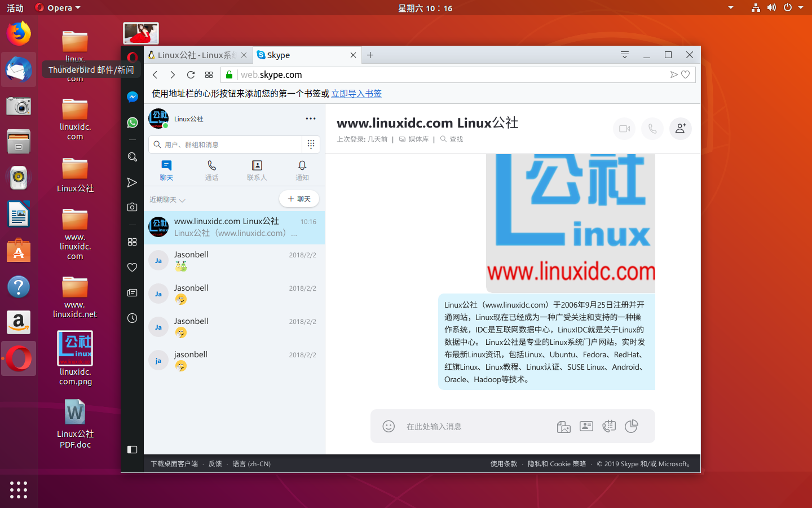Select the 通话 calls tab
This screenshot has width=812, height=508.
click(211, 170)
